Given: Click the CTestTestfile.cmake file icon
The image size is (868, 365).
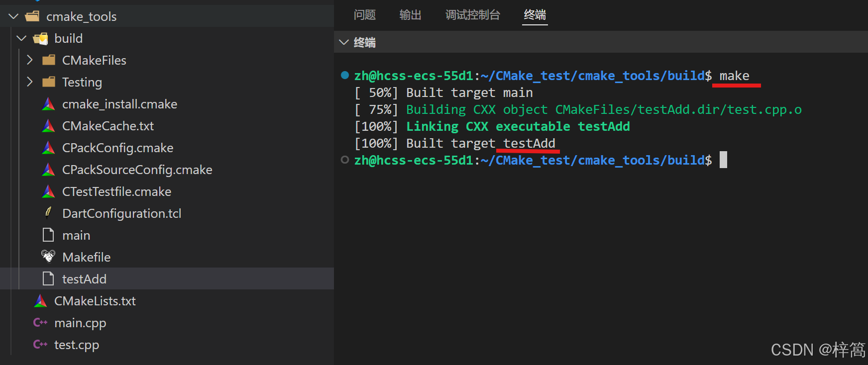Looking at the screenshot, I should pos(48,191).
